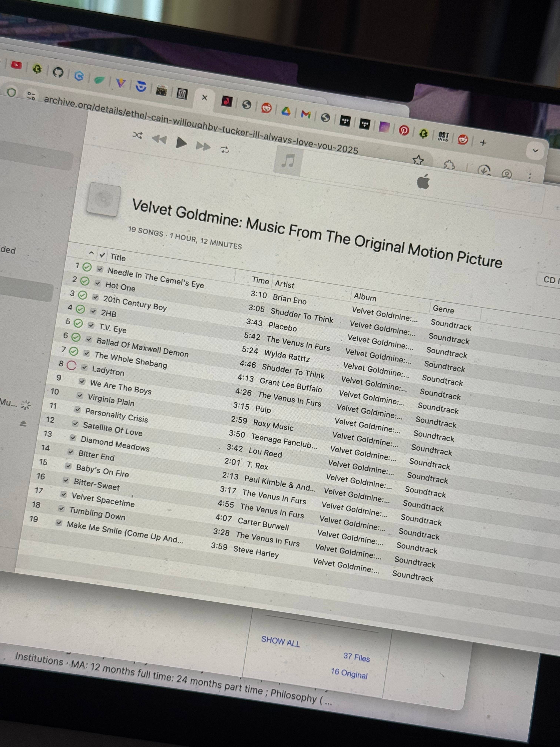The width and height of the screenshot is (560, 747).
Task: Sort tracks by the Genre column
Action: point(443,309)
